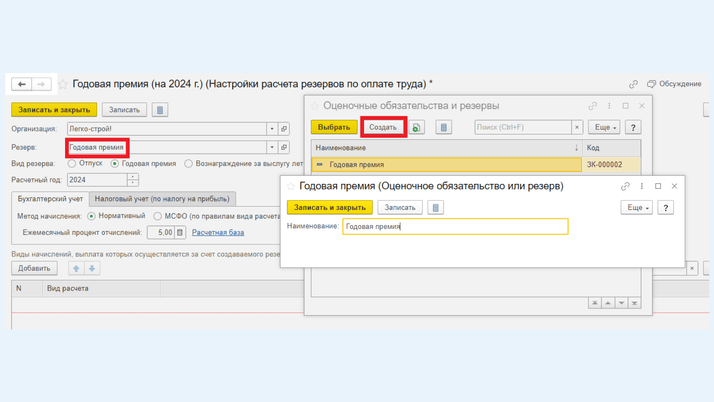The width and height of the screenshot is (714, 402).
Task: Select Нормативный accrual method radio button
Action: coord(92,216)
